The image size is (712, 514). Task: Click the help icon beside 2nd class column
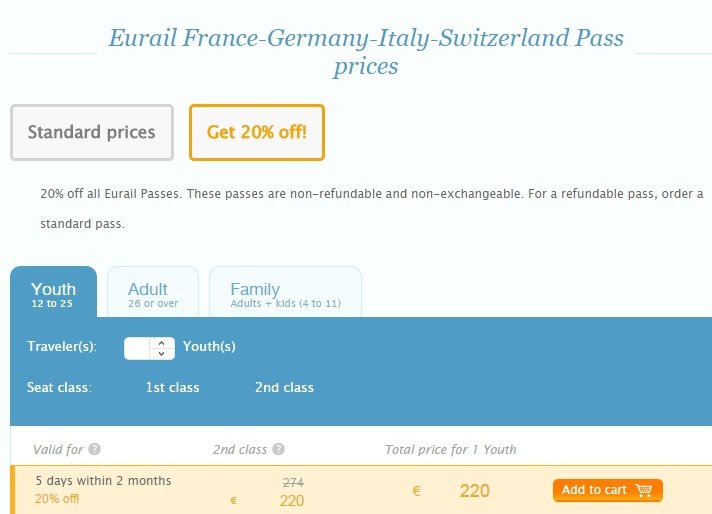coord(279,450)
